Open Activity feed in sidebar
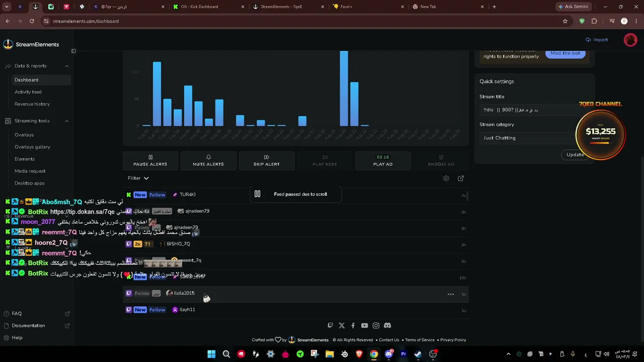The image size is (644, 362). (28, 92)
